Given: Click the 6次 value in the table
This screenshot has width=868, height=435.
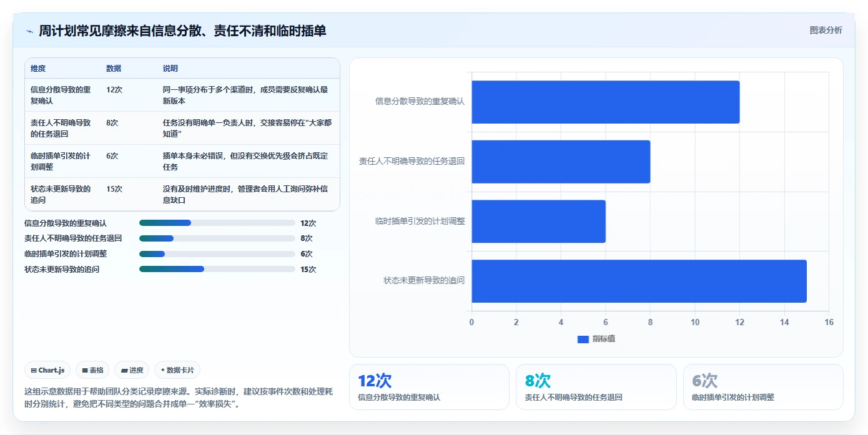Looking at the screenshot, I should pyautogui.click(x=112, y=155).
